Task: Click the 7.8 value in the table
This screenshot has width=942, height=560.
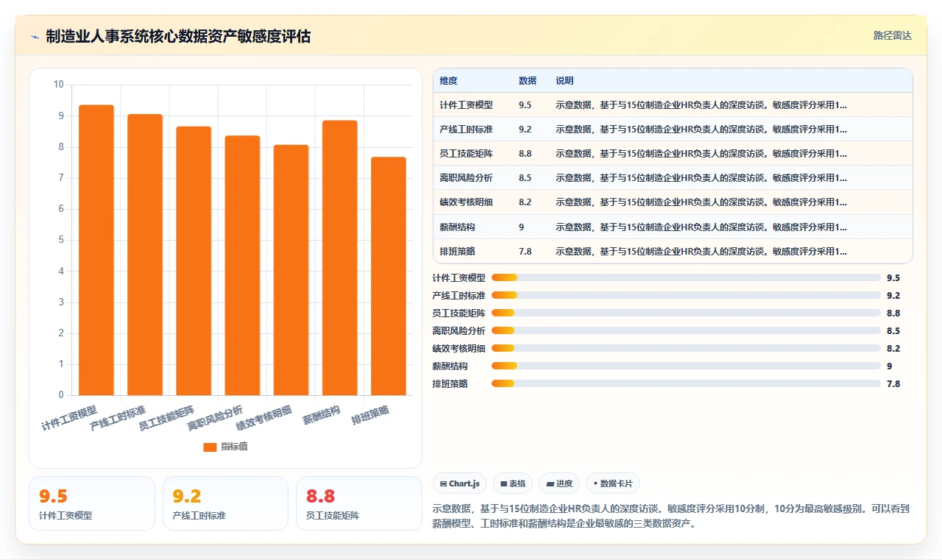Action: pyautogui.click(x=525, y=252)
